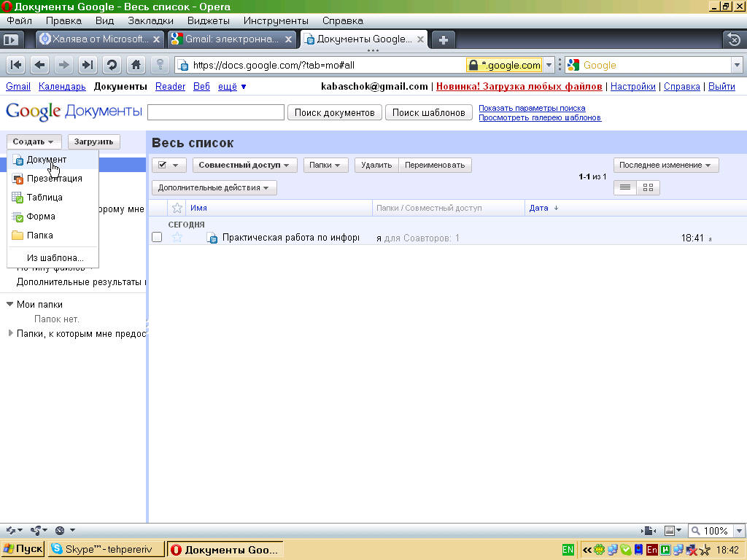Tick checkbox for 'Практическая работа' document row
747x560 pixels.
(x=157, y=237)
